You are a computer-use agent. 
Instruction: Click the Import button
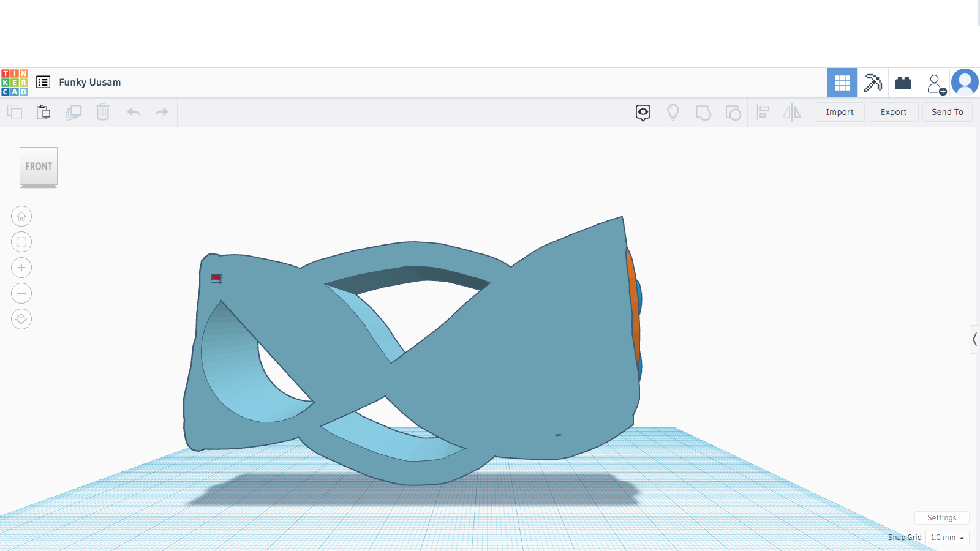pos(839,112)
